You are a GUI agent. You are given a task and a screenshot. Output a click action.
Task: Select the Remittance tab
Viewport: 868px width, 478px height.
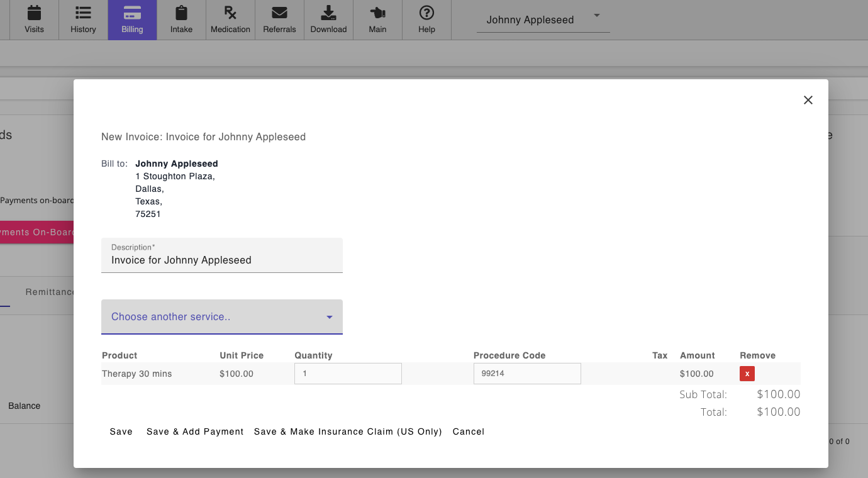tap(50, 291)
